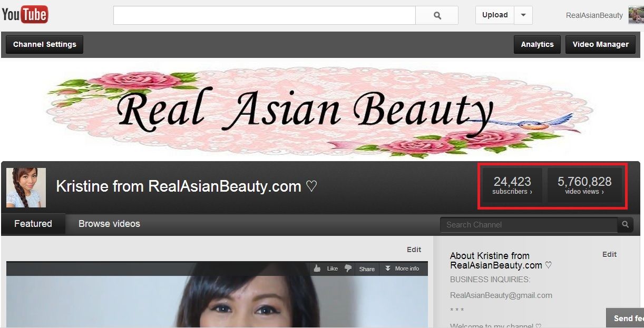Focus the Search Channel field

click(529, 225)
